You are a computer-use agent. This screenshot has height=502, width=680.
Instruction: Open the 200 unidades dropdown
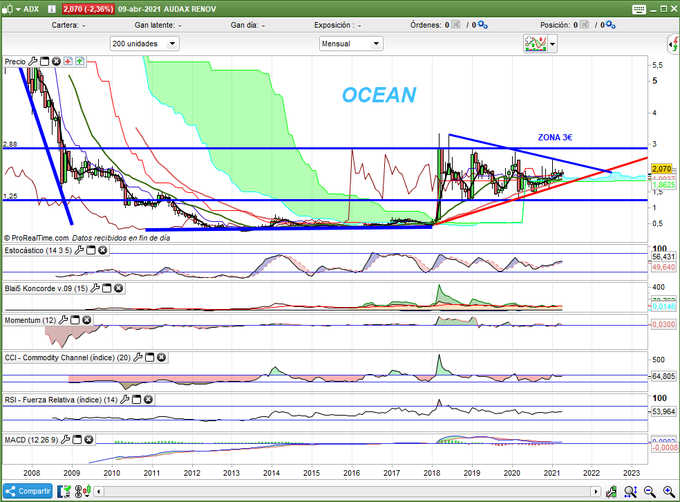click(144, 44)
